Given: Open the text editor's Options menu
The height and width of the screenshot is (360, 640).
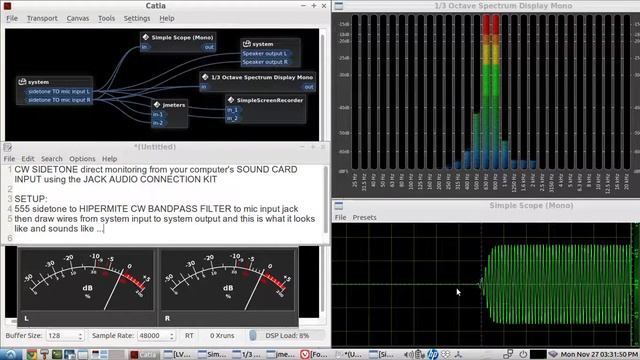Looking at the screenshot, I should point(82,159).
